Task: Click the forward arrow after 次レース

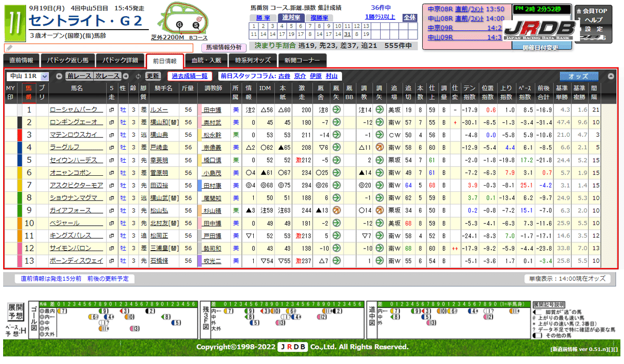Action: coord(126,76)
